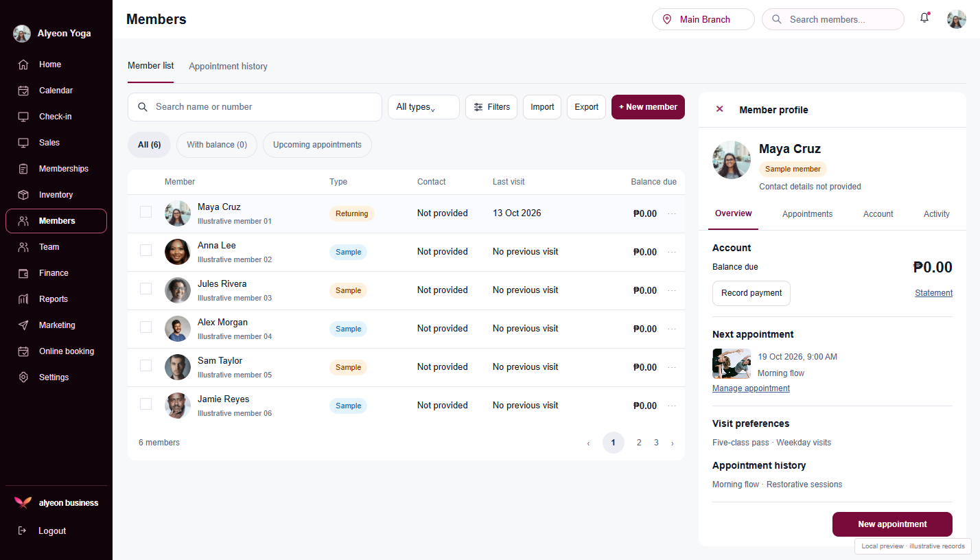
Task: Open the notifications bell
Action: coord(924,19)
